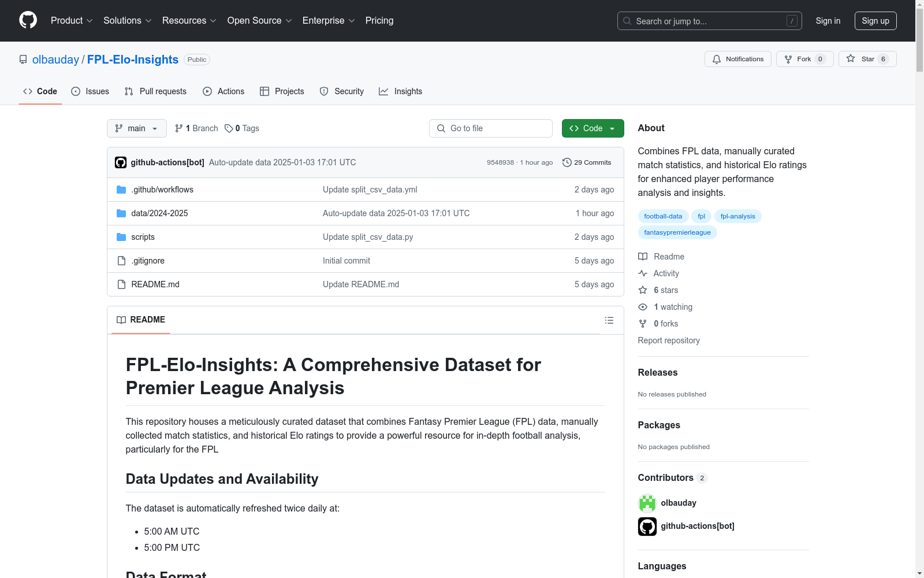
Task: Open the GitHub homepage logo
Action: click(x=28, y=20)
